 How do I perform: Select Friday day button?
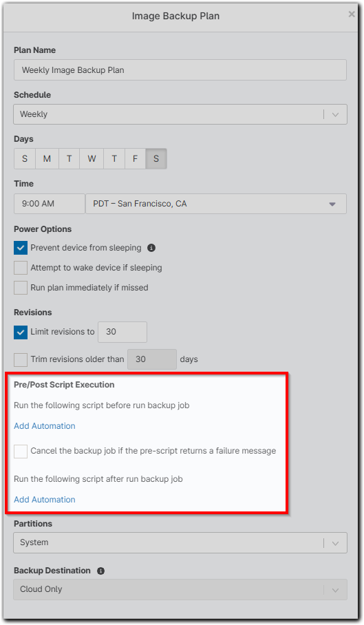coord(135,158)
